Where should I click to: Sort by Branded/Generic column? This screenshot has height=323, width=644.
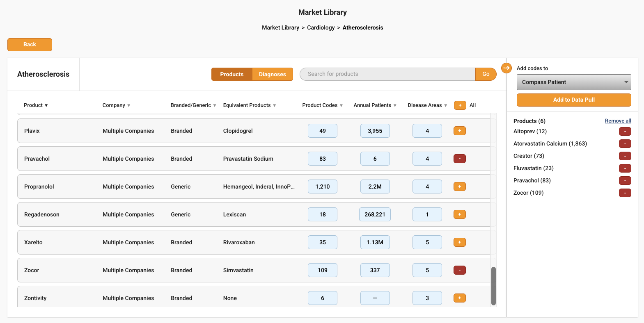(x=193, y=105)
